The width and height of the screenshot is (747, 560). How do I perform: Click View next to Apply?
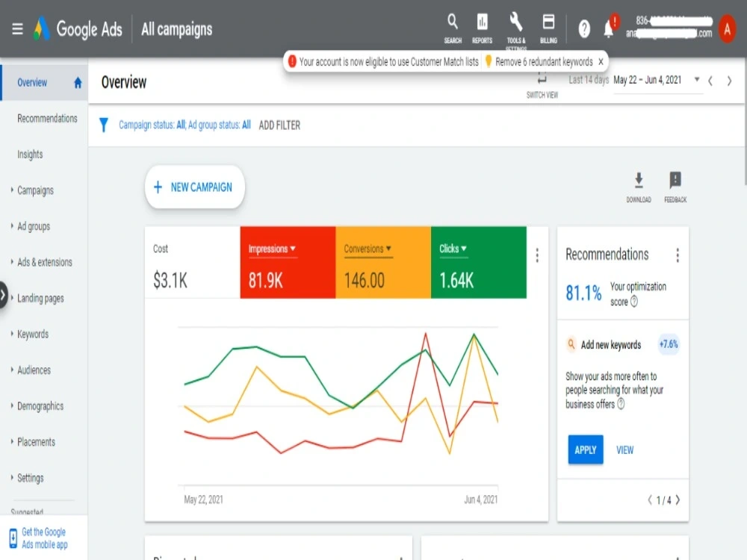pos(624,450)
